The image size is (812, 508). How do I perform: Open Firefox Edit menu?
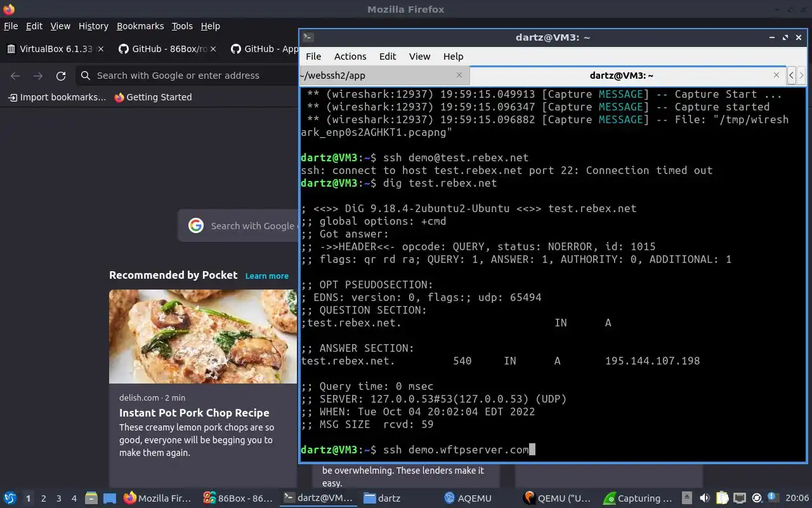pyautogui.click(x=34, y=26)
